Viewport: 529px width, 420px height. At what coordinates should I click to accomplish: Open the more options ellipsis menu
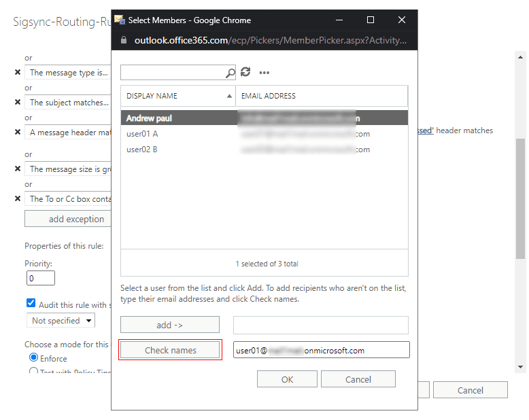[264, 73]
